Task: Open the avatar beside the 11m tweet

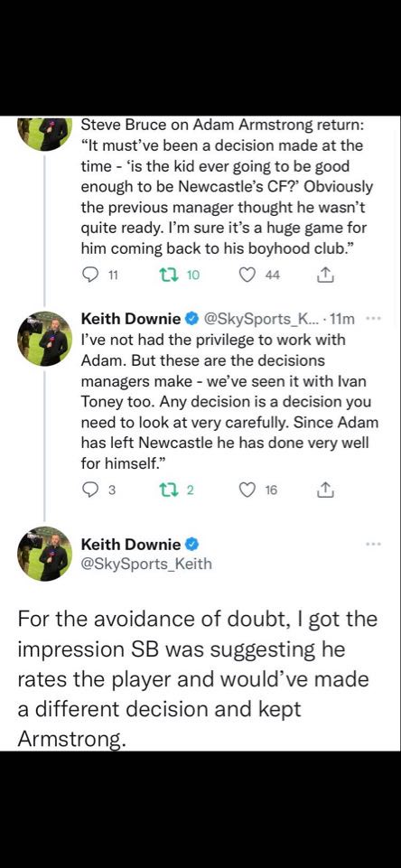Action: pyautogui.click(x=45, y=338)
